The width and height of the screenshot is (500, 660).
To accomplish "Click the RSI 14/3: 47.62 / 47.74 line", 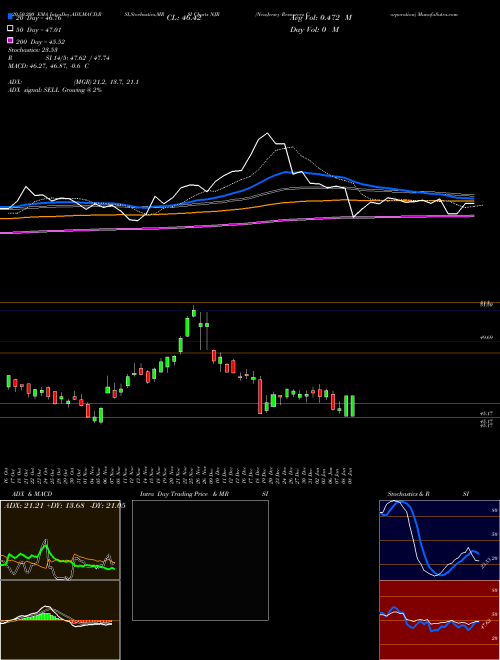I will click(59, 58).
